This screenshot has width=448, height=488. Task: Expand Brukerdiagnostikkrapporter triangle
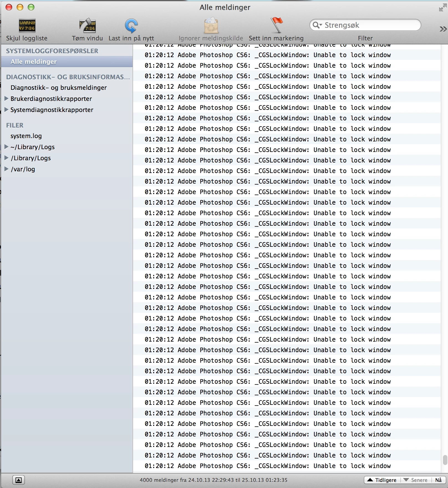pyautogui.click(x=6, y=98)
